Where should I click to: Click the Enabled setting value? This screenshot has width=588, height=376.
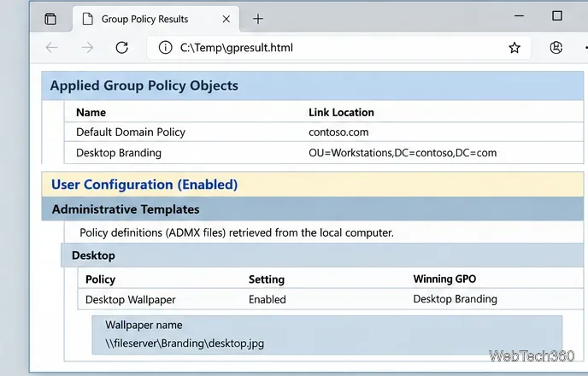pyautogui.click(x=267, y=299)
